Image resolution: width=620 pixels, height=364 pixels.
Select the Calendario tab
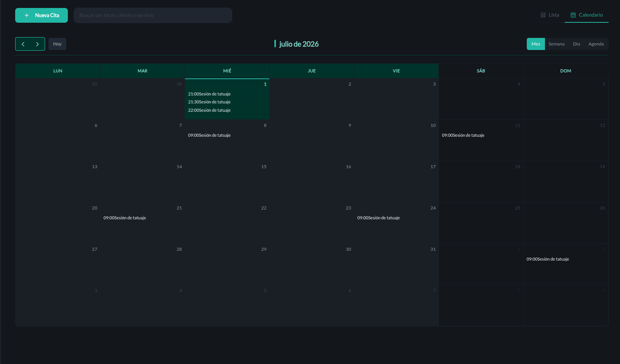tap(587, 15)
